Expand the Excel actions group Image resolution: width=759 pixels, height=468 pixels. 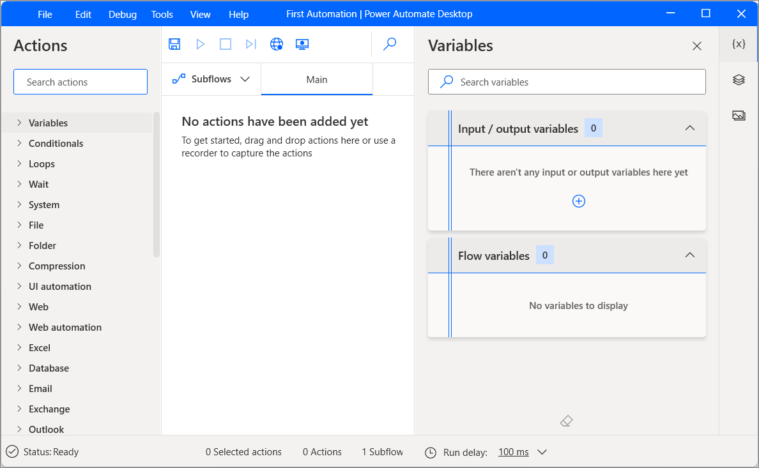pos(19,347)
